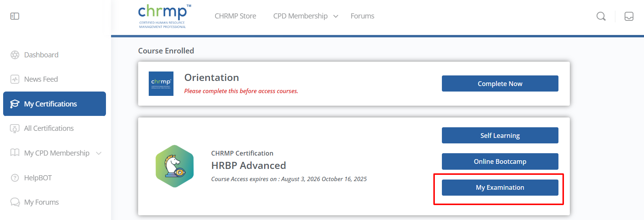Go to the Forums menu item
This screenshot has height=220, width=644.
(x=362, y=16)
